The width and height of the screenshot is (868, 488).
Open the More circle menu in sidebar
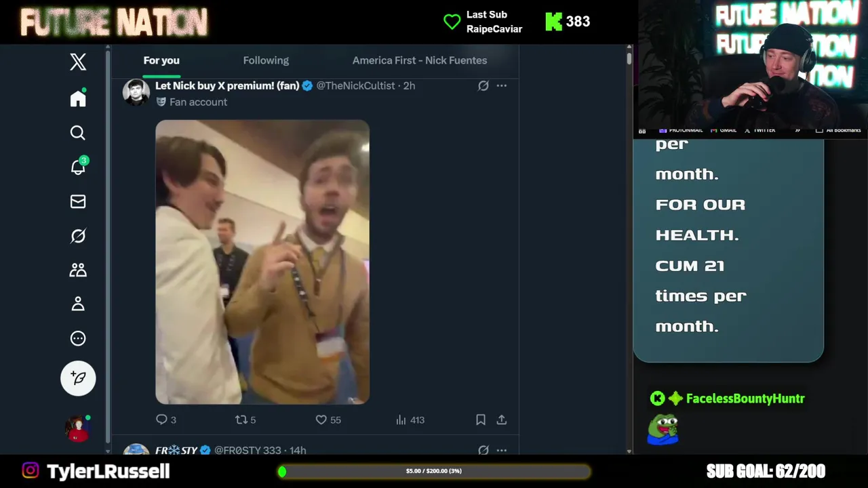78,338
